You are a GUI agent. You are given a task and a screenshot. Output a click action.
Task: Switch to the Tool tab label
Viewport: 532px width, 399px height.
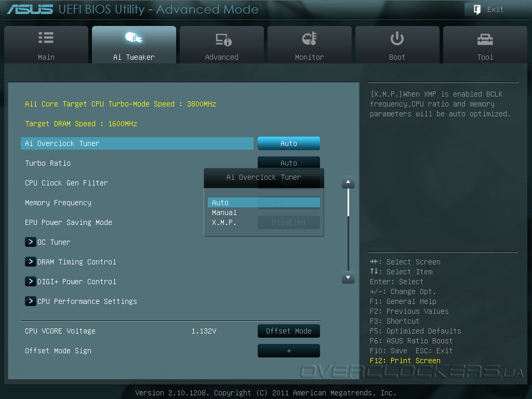click(485, 57)
